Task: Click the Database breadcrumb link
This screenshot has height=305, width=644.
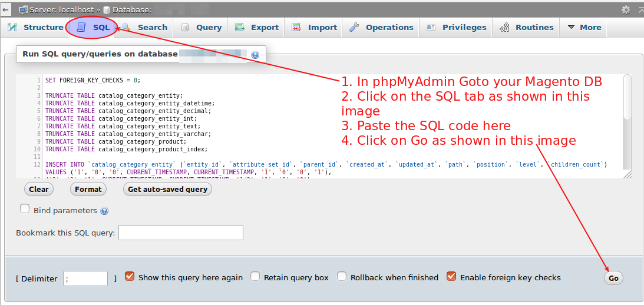Action: click(x=131, y=9)
